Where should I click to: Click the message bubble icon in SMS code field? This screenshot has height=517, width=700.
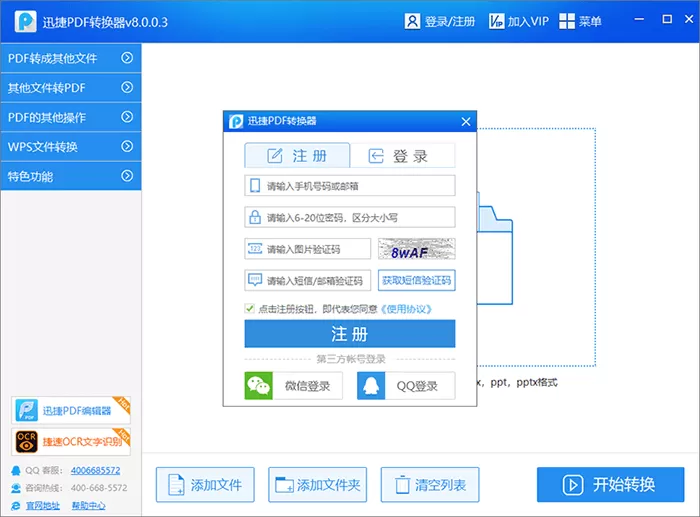[x=255, y=280]
